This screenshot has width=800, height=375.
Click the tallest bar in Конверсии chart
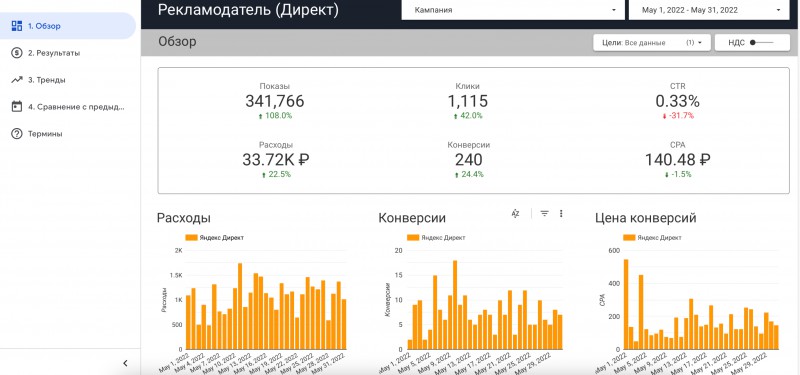(x=455, y=305)
